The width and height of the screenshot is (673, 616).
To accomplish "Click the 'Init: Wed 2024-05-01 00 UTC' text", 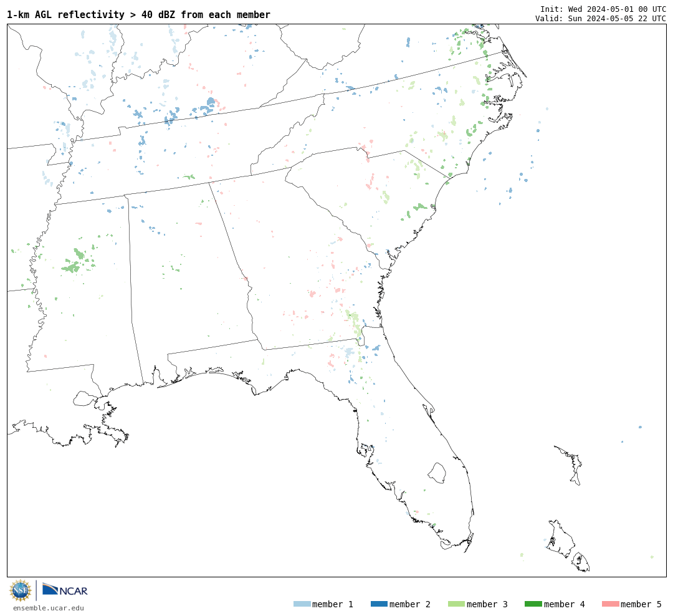I will pos(603,9).
